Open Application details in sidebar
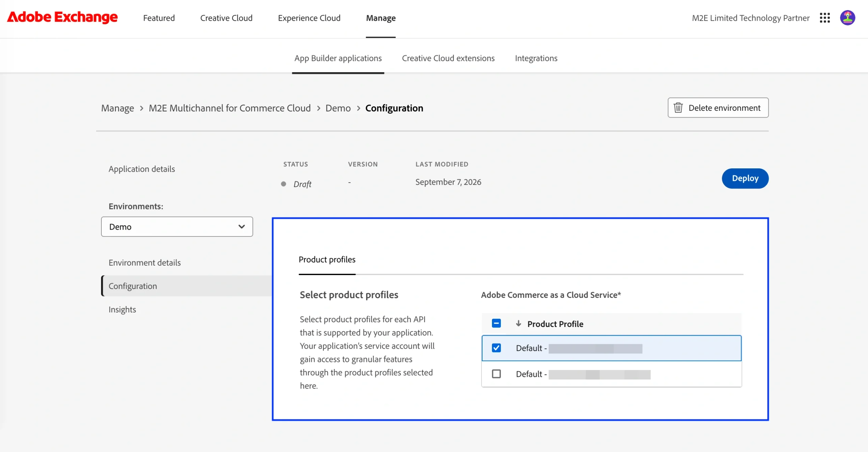This screenshot has width=868, height=452. click(x=142, y=169)
